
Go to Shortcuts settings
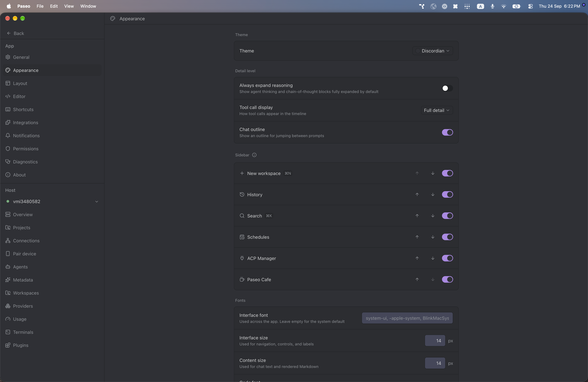pyautogui.click(x=52, y=109)
